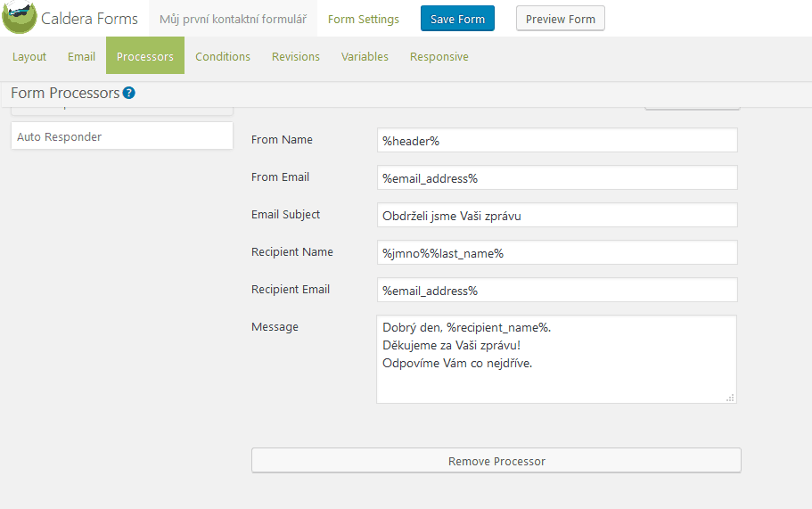
Task: Focus the From Name input field
Action: click(557, 140)
